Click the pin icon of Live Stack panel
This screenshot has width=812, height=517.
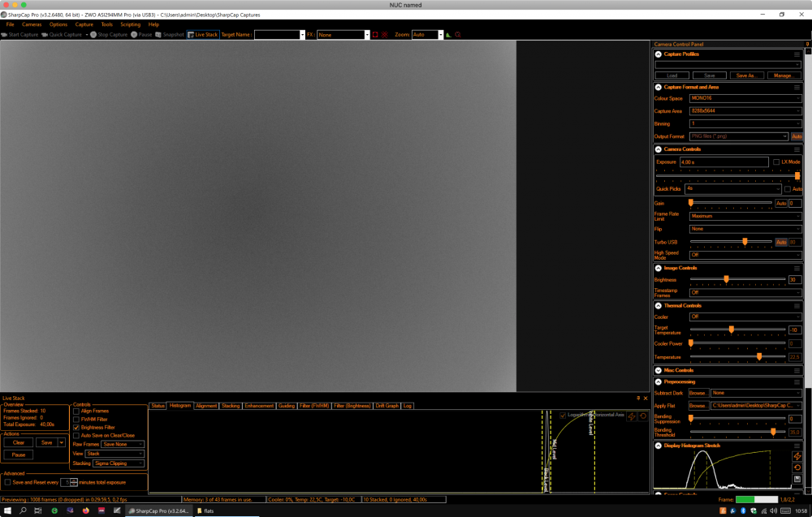(x=638, y=398)
